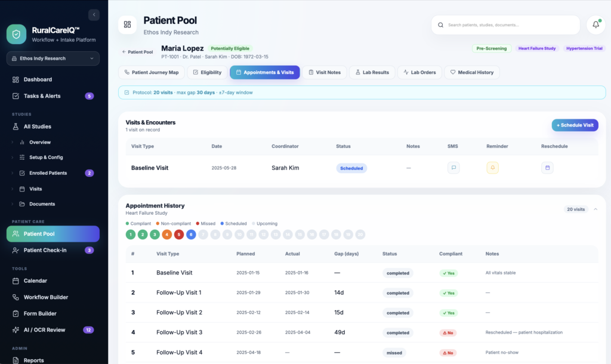
Task: Click the SMS message icon for Baseline Visit
Action: [453, 168]
